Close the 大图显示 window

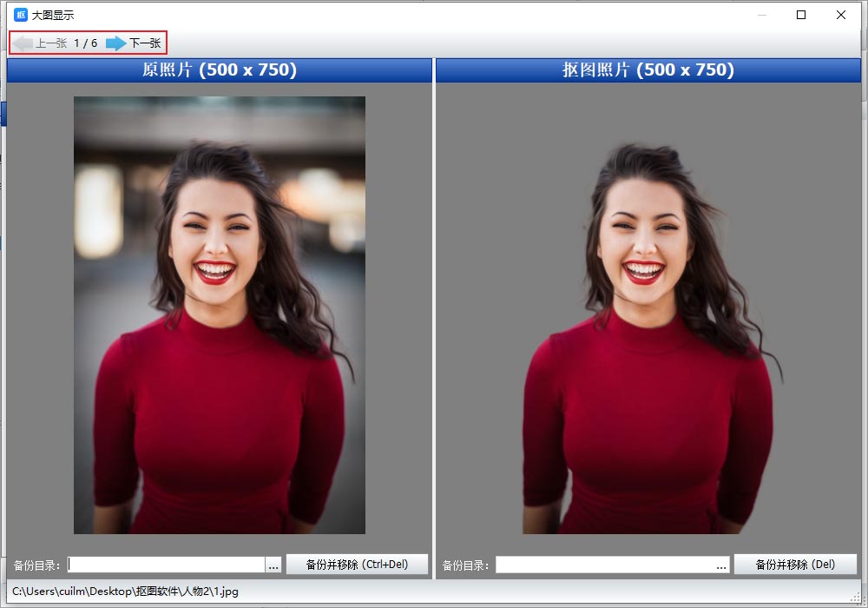click(841, 15)
